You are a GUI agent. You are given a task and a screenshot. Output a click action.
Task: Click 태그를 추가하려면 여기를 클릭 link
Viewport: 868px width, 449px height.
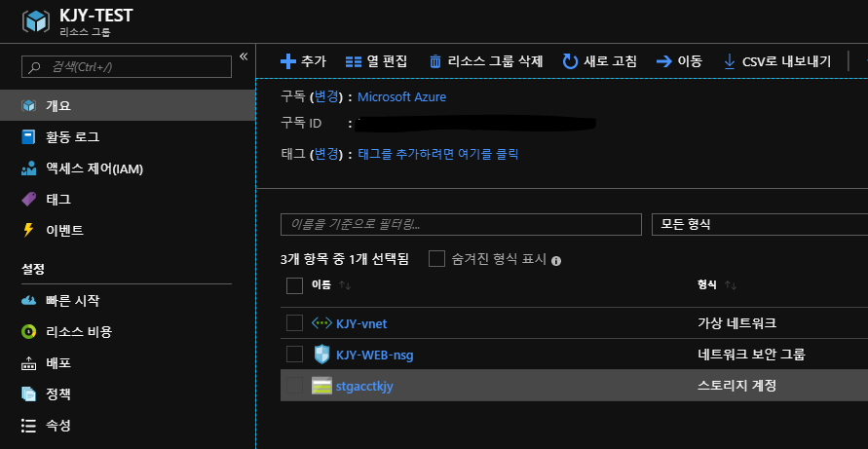coord(438,154)
